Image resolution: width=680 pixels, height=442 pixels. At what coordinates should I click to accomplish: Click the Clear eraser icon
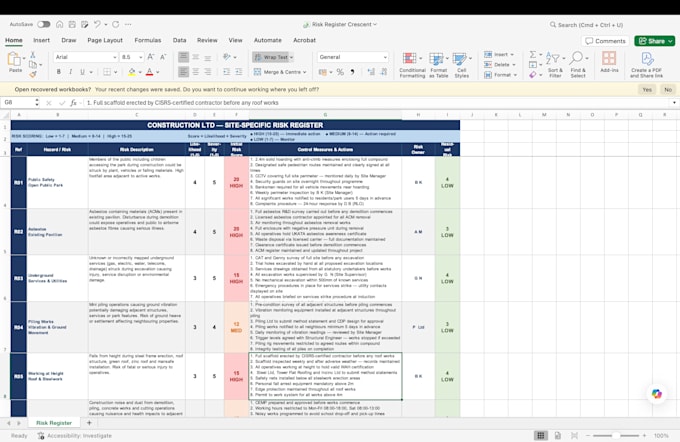coord(533,75)
